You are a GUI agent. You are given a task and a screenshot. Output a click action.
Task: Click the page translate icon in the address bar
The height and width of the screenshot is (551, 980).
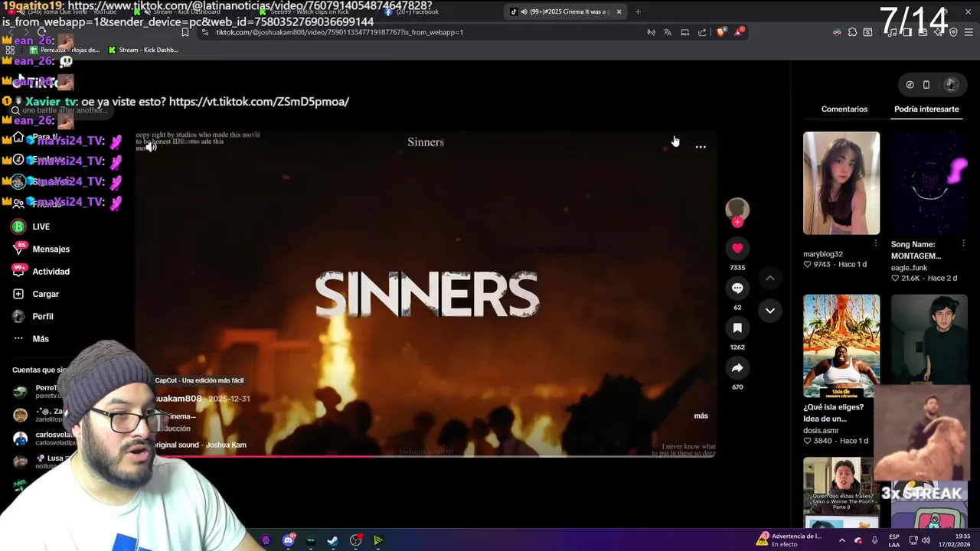668,32
